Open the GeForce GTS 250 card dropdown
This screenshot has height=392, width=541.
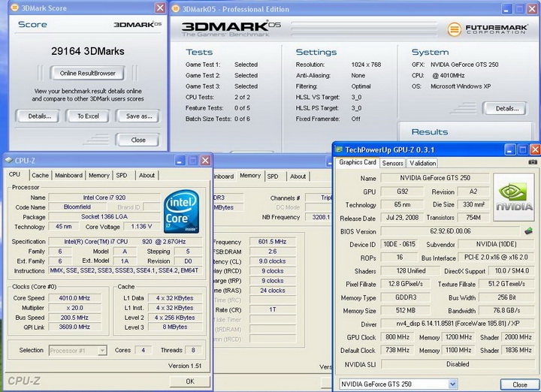point(453,384)
